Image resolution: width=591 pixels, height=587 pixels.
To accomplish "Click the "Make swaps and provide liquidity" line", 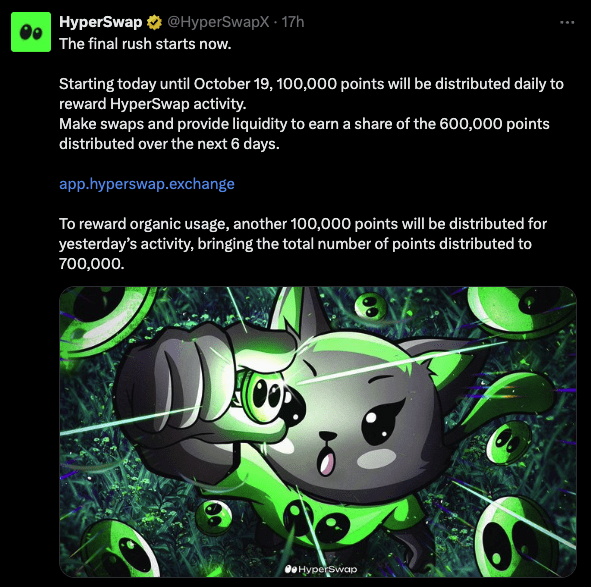I will (304, 124).
